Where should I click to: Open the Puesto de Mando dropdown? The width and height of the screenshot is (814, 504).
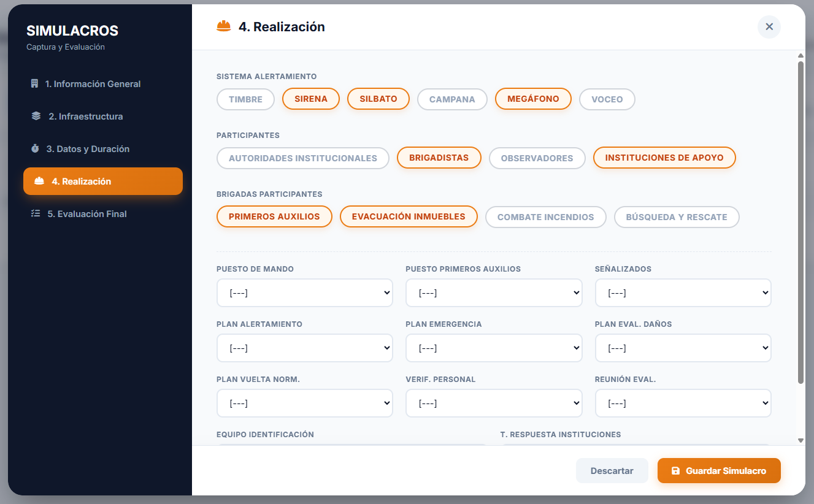pos(305,293)
